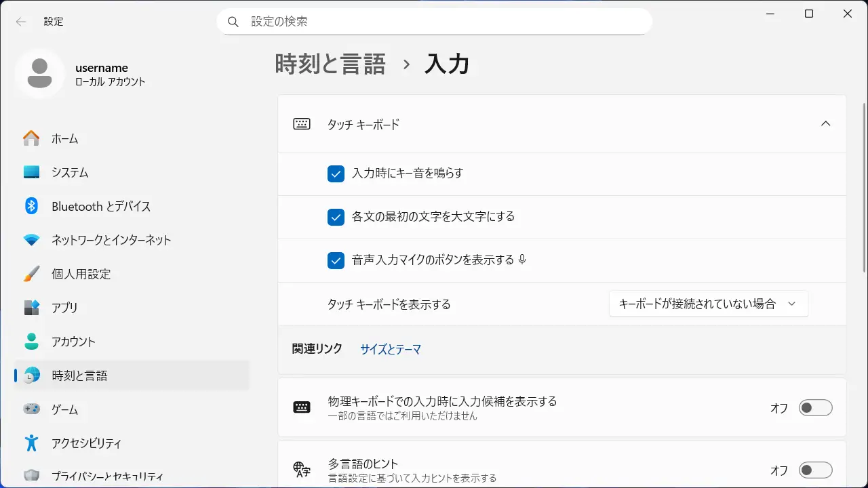Image resolution: width=868 pixels, height=488 pixels.
Task: Select プライバシーとセキュリティ in the sidebar
Action: pos(107,476)
